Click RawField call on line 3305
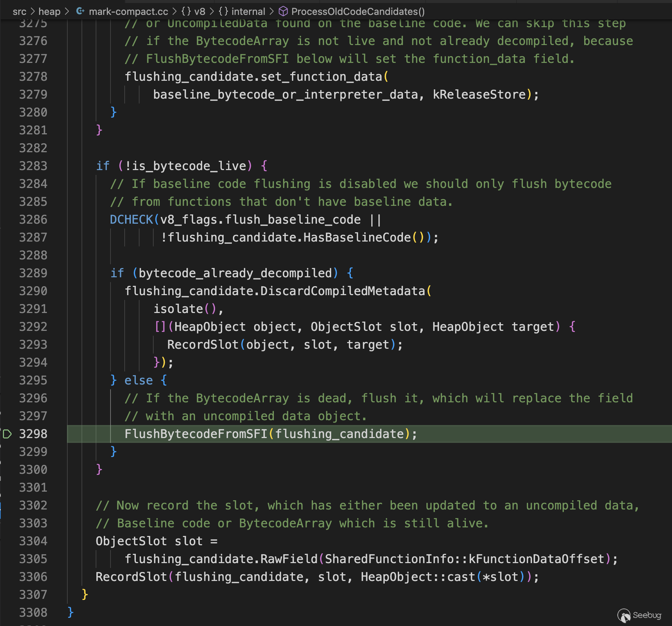This screenshot has height=626, width=672. 289,559
